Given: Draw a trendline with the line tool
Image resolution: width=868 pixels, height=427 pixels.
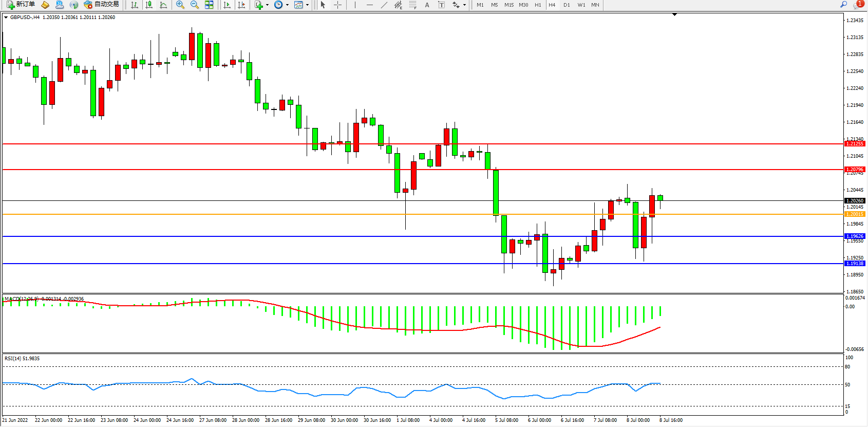Looking at the screenshot, I should click(384, 5).
